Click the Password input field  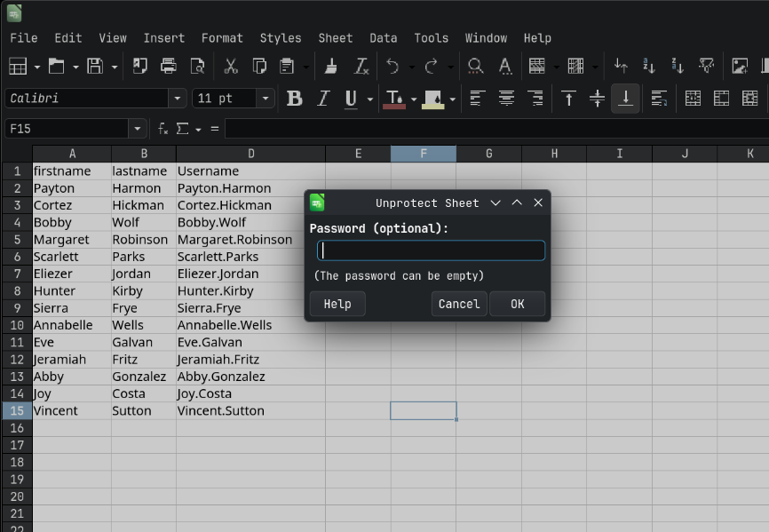pos(432,250)
